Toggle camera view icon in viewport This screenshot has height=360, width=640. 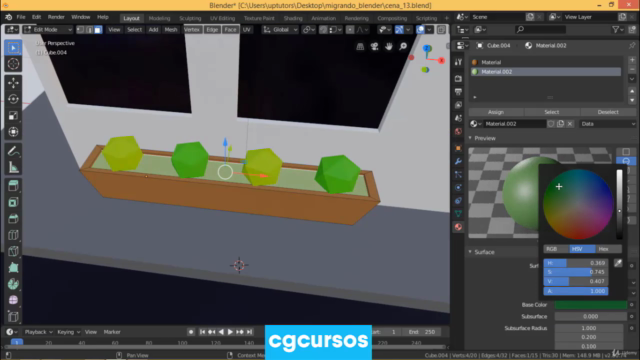(374, 47)
